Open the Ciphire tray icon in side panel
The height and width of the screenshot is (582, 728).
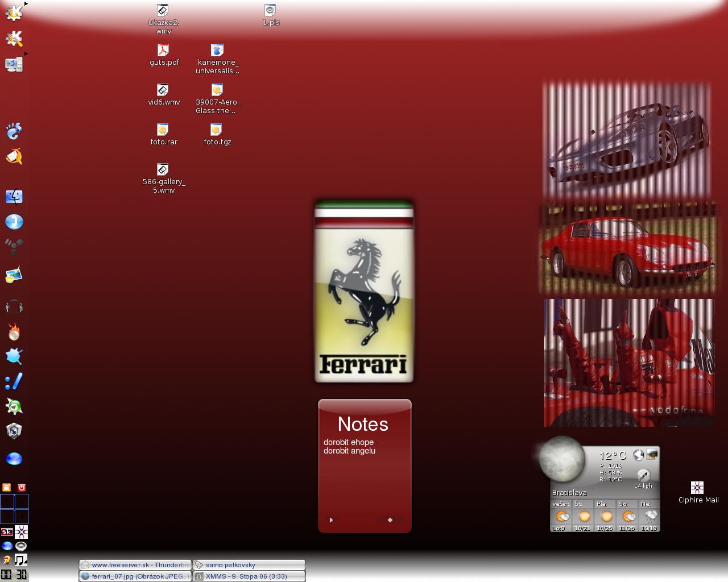(22, 532)
